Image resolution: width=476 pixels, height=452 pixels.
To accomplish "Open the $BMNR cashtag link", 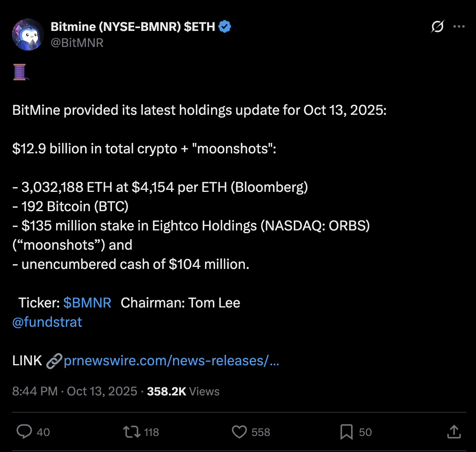I will pos(87,303).
